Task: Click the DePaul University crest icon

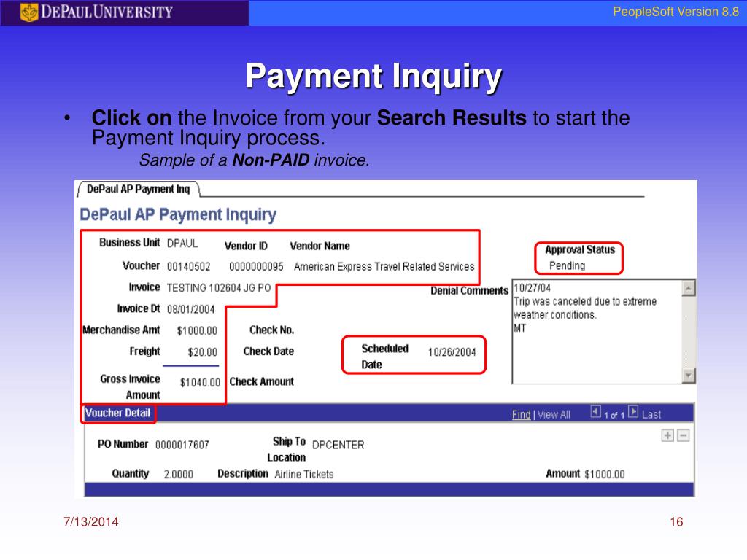Action: (30, 12)
